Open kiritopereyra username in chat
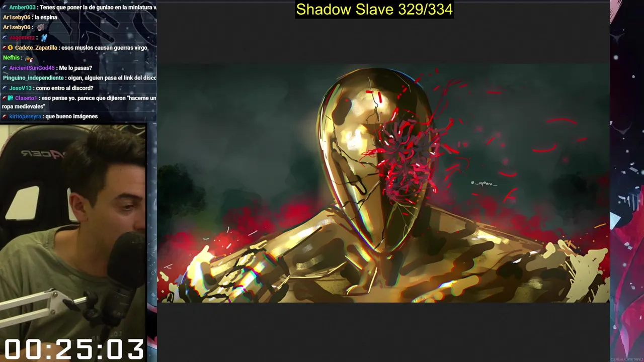 tap(25, 117)
